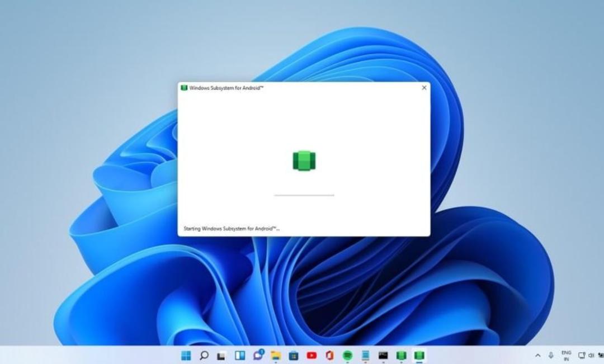
Task: Open the ENG IN language switcher
Action: pyautogui.click(x=566, y=356)
